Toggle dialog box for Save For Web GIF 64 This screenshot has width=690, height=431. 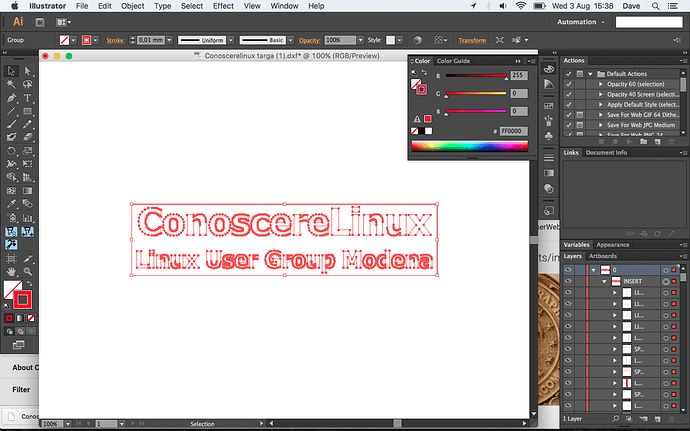coord(580,115)
